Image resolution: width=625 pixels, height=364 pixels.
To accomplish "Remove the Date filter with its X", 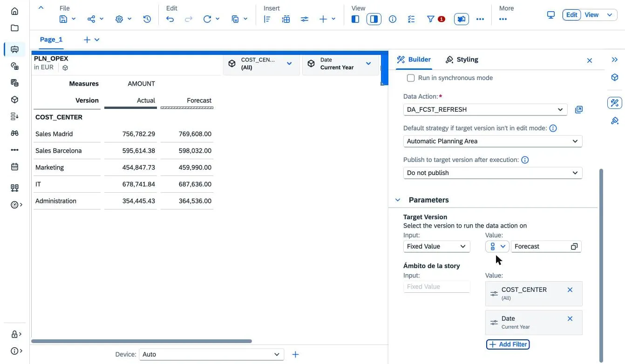I will (x=570, y=319).
